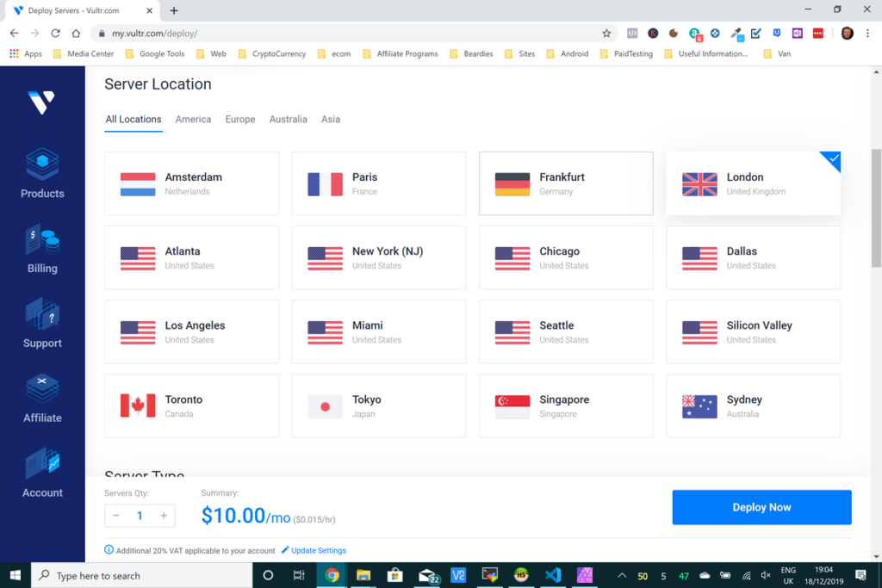Image resolution: width=882 pixels, height=588 pixels.
Task: Click the volume muted tray icon
Action: coord(766,575)
